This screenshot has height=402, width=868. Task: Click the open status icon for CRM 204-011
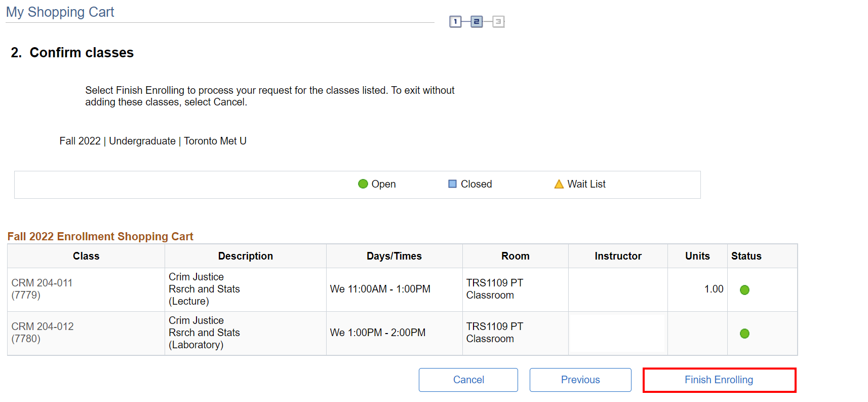[x=744, y=290]
